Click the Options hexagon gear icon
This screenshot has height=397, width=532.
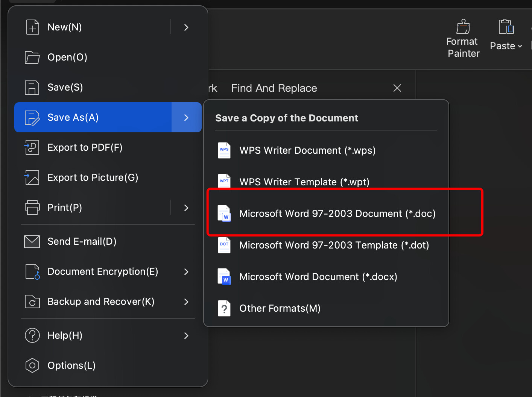[x=32, y=365]
